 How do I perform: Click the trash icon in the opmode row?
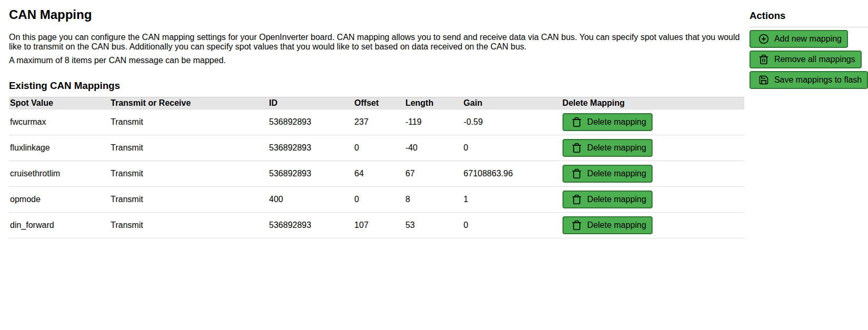pos(577,199)
